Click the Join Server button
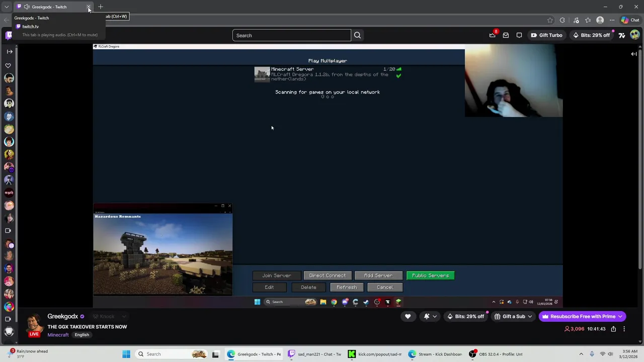Image resolution: width=644 pixels, height=362 pixels. pyautogui.click(x=276, y=276)
